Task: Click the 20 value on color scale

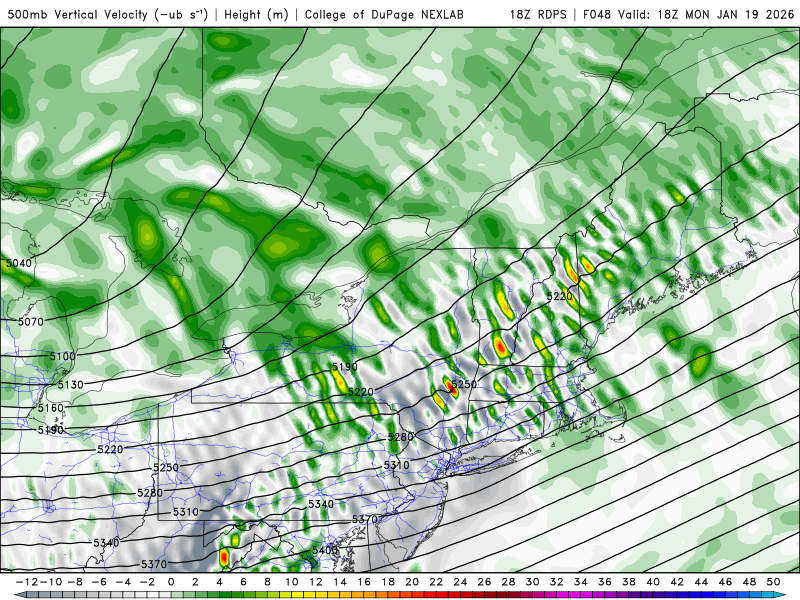Action: point(412,582)
